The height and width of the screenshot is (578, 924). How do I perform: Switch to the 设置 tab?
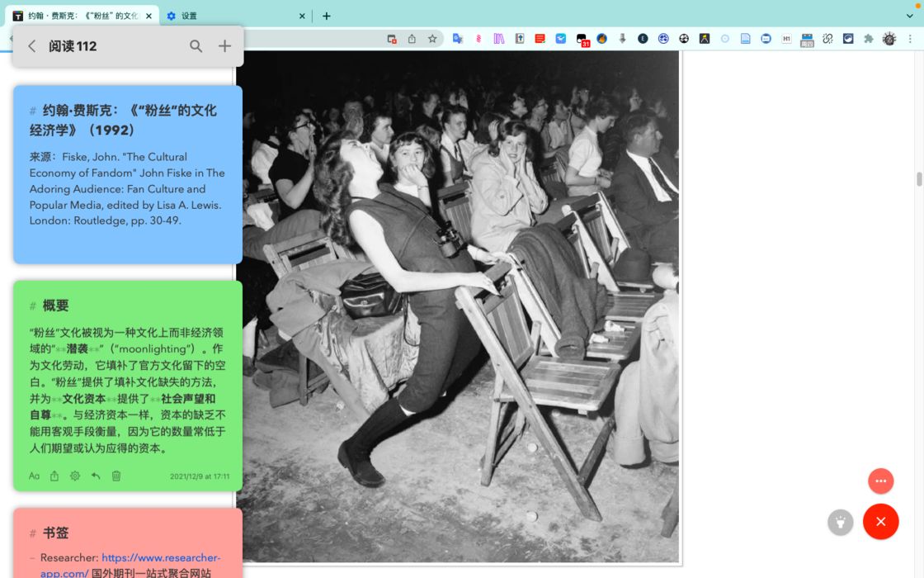click(x=236, y=16)
